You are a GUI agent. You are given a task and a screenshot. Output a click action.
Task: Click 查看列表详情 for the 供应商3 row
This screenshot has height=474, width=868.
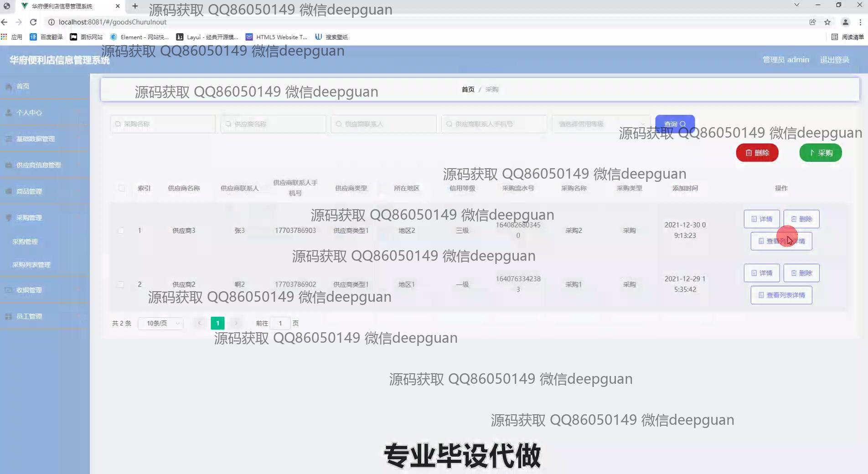point(781,241)
